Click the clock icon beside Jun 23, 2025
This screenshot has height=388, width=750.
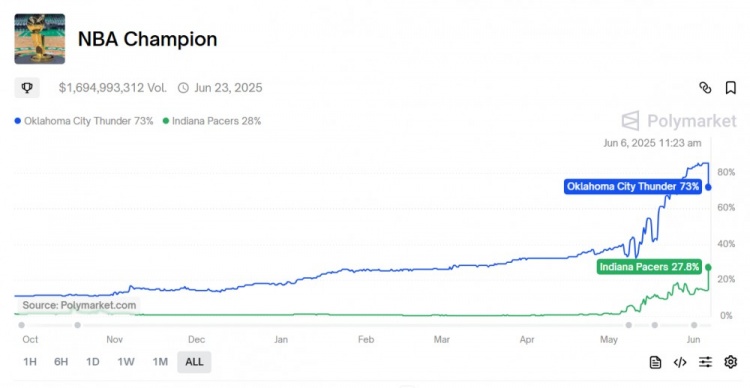pyautogui.click(x=183, y=88)
